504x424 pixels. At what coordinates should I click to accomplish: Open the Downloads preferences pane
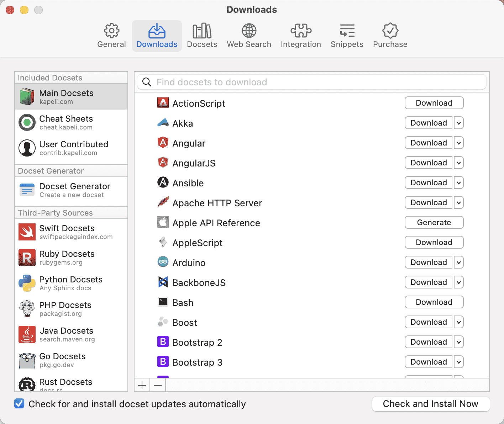157,35
